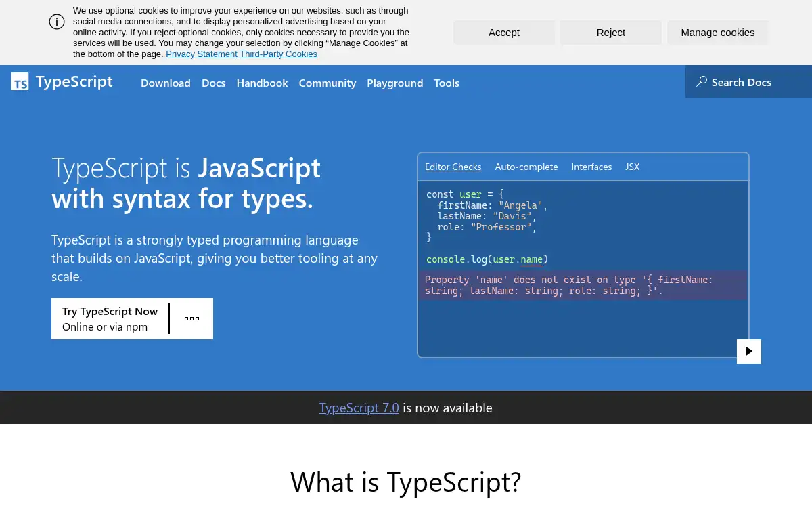
Task: Click the "Professor" string in code
Action: [x=501, y=227]
